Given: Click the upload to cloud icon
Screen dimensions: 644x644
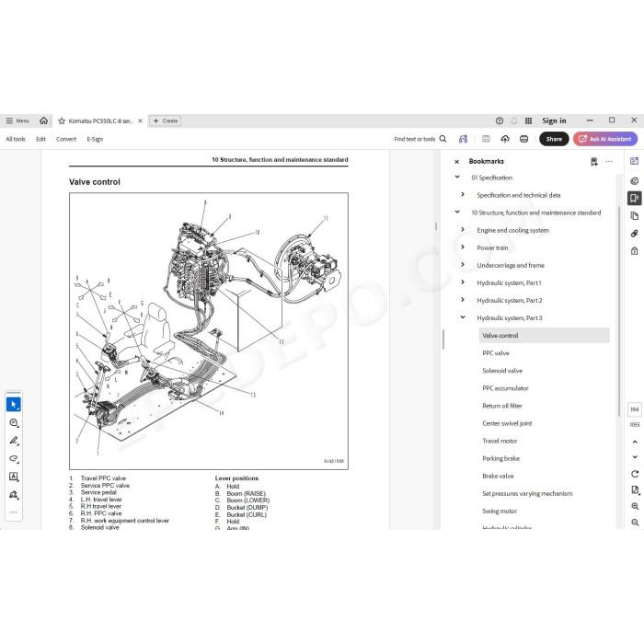Looking at the screenshot, I should click(x=505, y=139).
